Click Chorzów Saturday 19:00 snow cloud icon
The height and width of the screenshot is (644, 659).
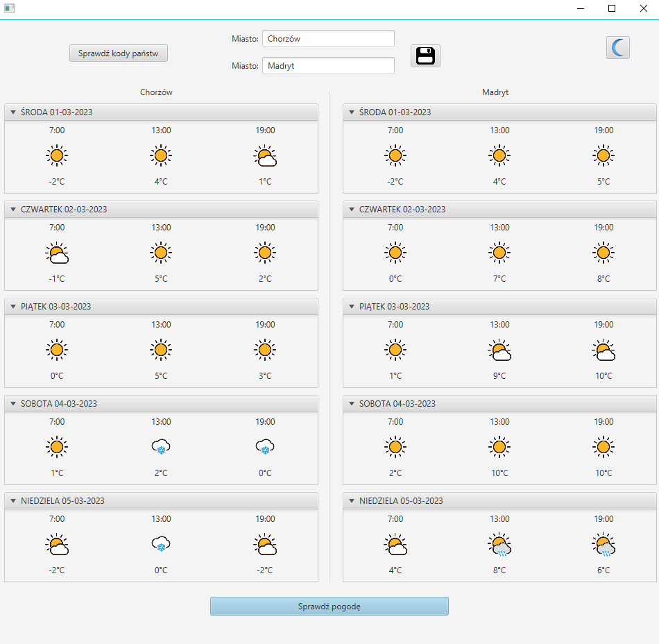(x=265, y=447)
